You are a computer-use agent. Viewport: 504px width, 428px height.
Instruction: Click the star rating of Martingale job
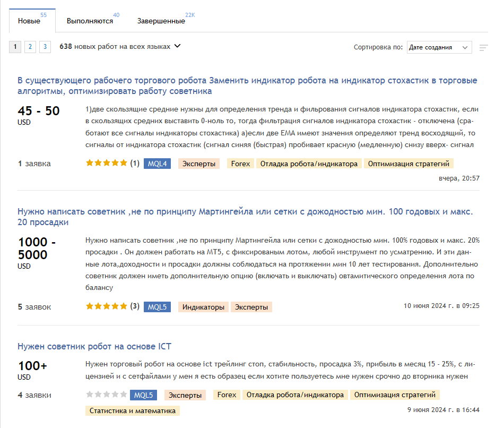(x=107, y=306)
